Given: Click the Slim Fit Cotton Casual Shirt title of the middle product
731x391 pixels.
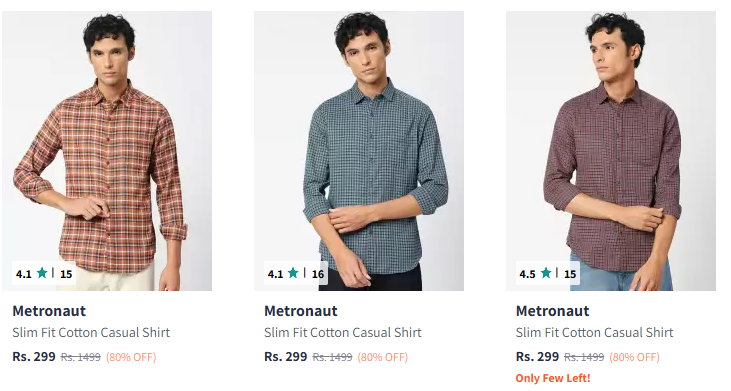Looking at the screenshot, I should click(x=343, y=333).
